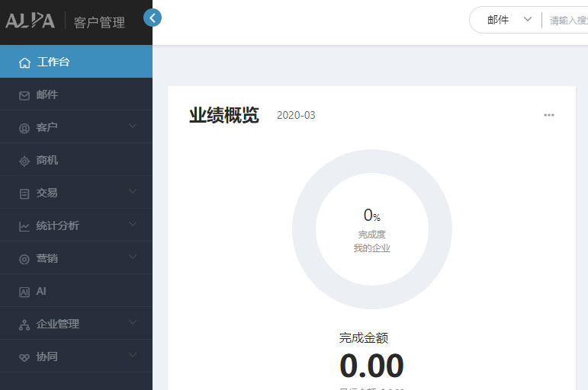The height and width of the screenshot is (390, 588).
Task: Expand the 营销 submenu chevron
Action: [x=133, y=257]
